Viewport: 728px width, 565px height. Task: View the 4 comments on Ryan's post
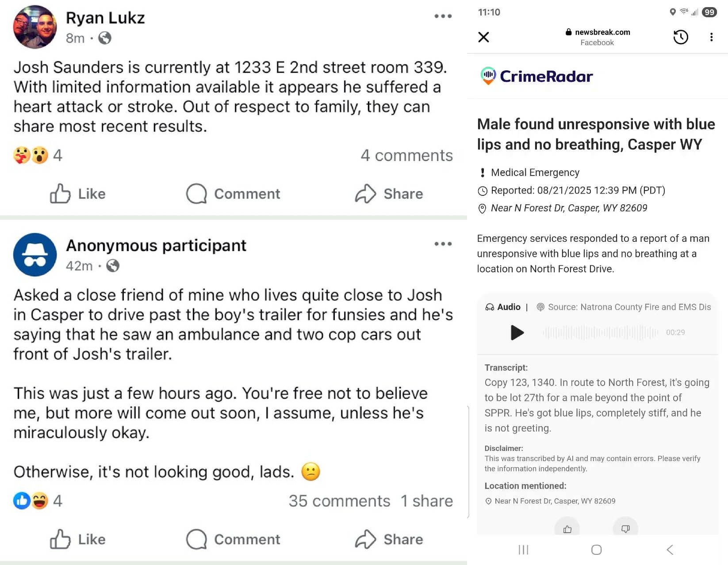coord(406,155)
